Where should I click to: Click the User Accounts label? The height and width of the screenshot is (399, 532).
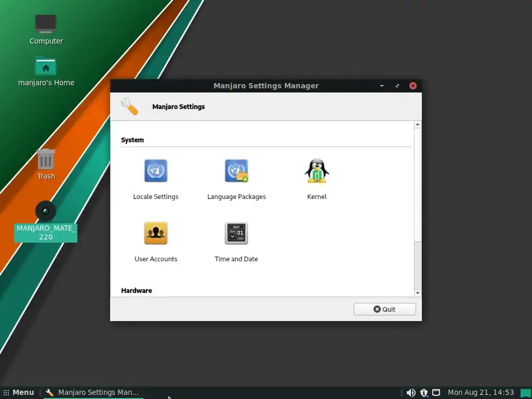click(156, 259)
